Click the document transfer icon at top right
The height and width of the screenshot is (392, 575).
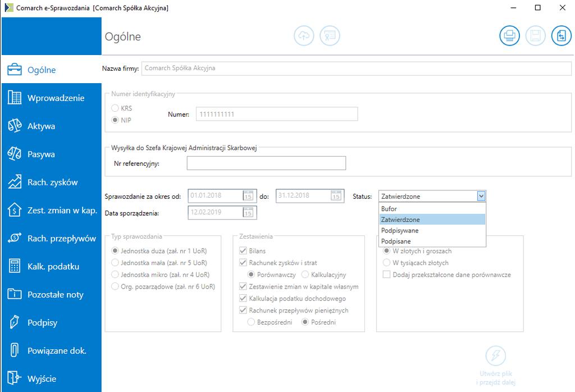click(562, 35)
